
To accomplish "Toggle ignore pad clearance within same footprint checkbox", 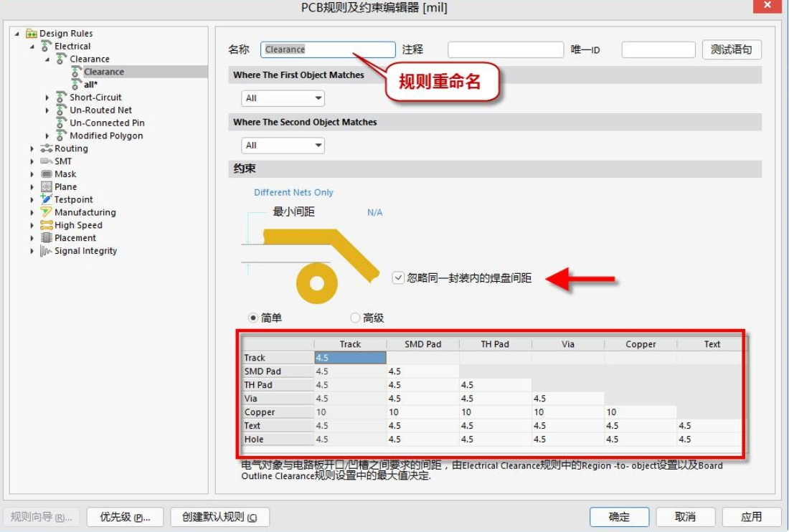I will pyautogui.click(x=398, y=277).
